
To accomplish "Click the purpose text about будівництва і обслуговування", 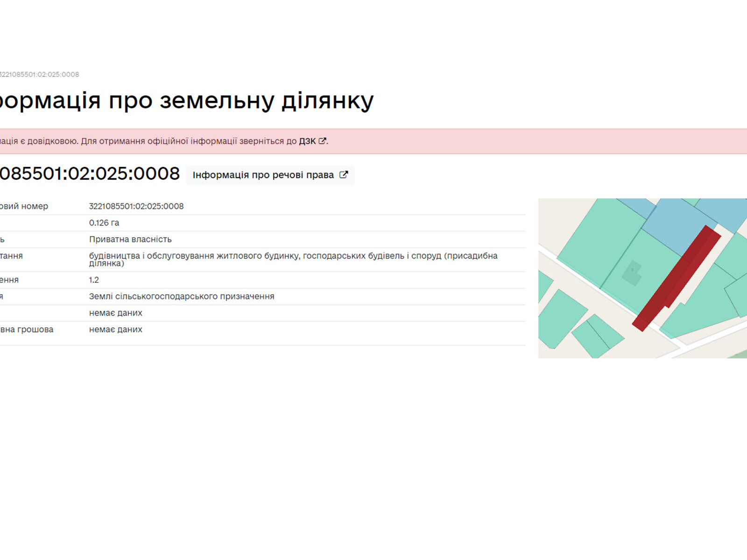I will [x=293, y=256].
